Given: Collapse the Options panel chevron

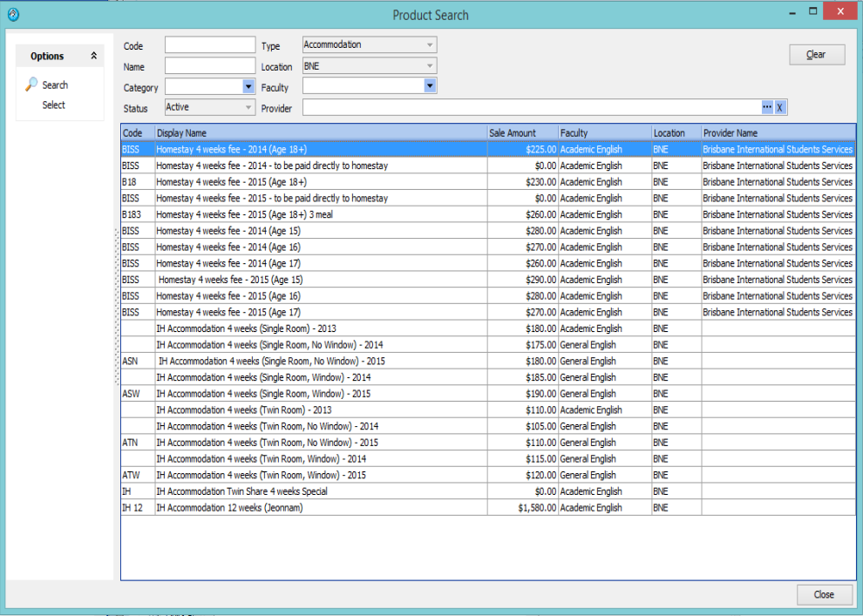Looking at the screenshot, I should click(94, 56).
